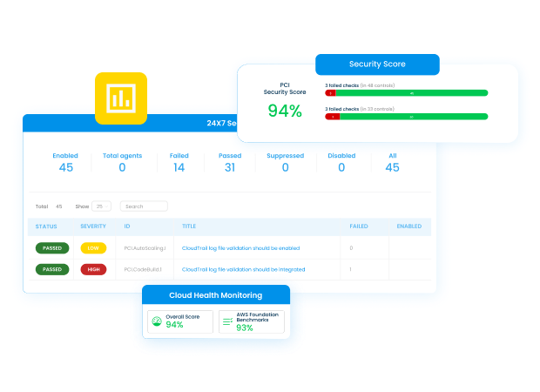540x392 pixels.
Task: Click the Overall Score gauge icon
Action: pyautogui.click(x=157, y=321)
